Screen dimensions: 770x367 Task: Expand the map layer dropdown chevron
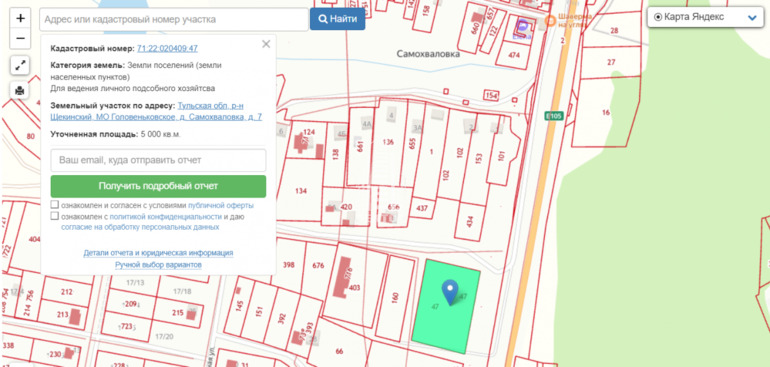(x=752, y=18)
